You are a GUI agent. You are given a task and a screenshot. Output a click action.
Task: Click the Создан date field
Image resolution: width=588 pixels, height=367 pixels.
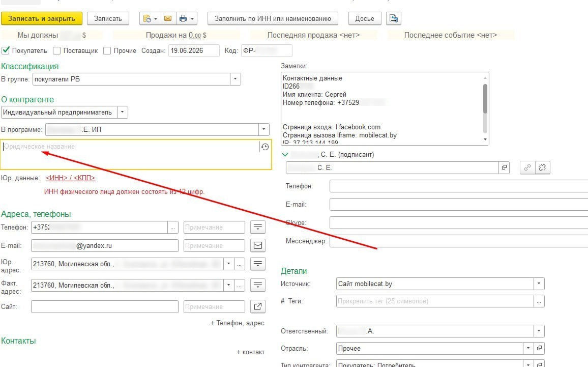click(x=194, y=51)
